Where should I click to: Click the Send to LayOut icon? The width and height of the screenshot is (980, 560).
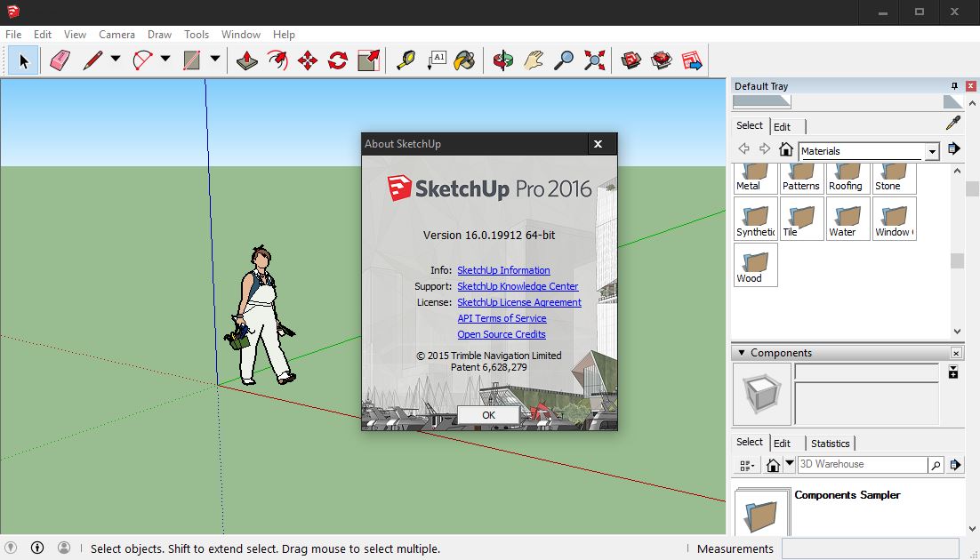pyautogui.click(x=692, y=60)
